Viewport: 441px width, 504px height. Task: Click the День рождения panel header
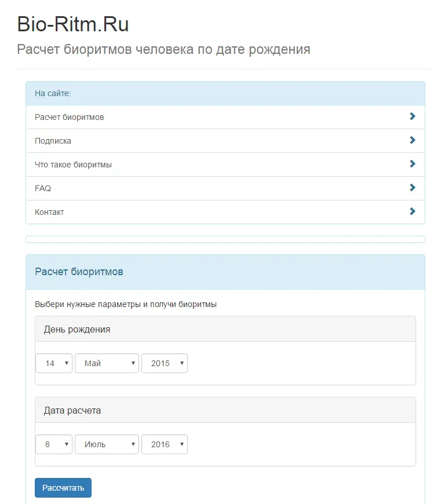click(x=225, y=329)
